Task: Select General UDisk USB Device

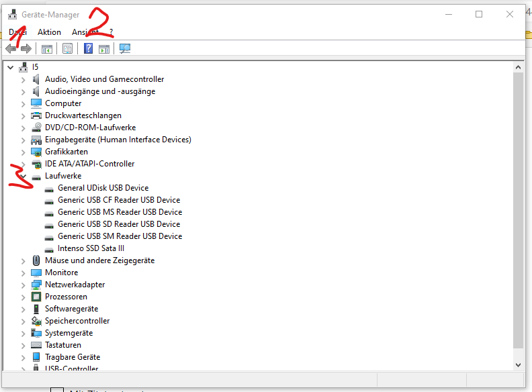Action: point(103,188)
